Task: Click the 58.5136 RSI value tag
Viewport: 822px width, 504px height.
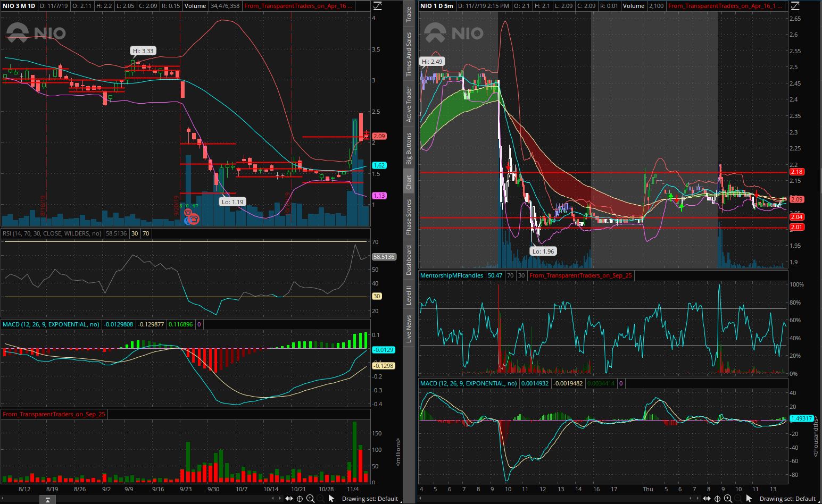Action: pyautogui.click(x=384, y=256)
